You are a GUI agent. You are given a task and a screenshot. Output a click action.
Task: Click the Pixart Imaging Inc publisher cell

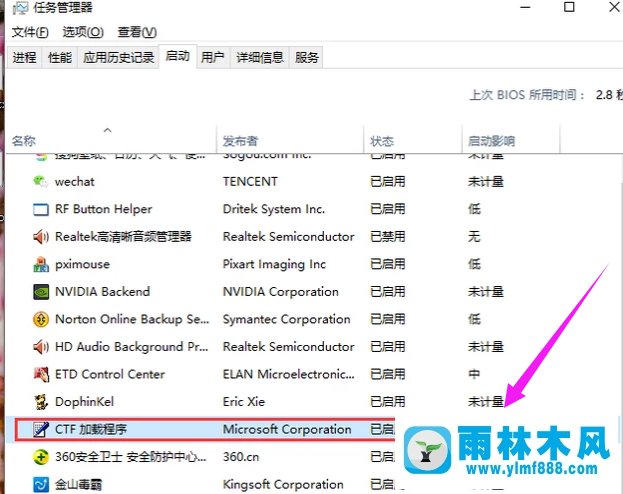point(274,264)
